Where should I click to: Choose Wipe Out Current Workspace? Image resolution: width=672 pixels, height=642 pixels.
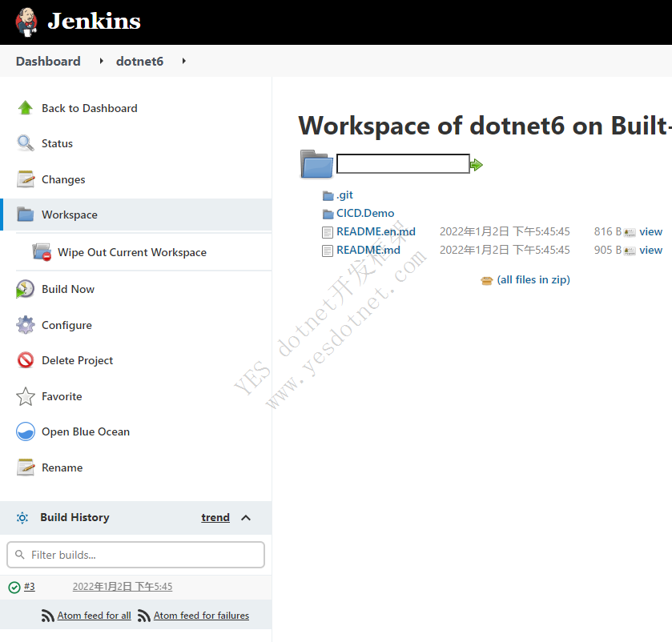(x=132, y=252)
